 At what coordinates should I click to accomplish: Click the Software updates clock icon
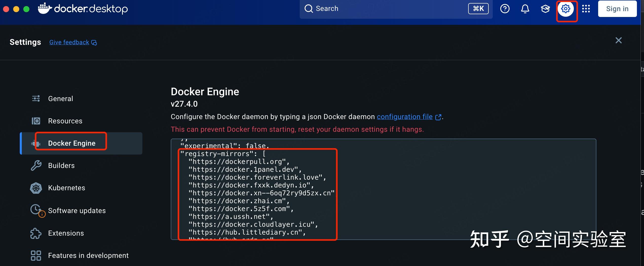click(x=36, y=210)
